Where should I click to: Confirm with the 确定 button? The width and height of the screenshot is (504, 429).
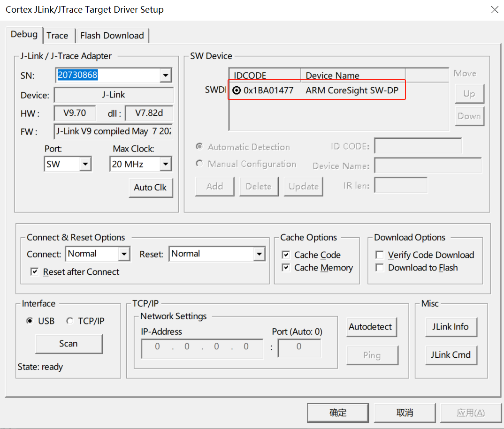(338, 413)
